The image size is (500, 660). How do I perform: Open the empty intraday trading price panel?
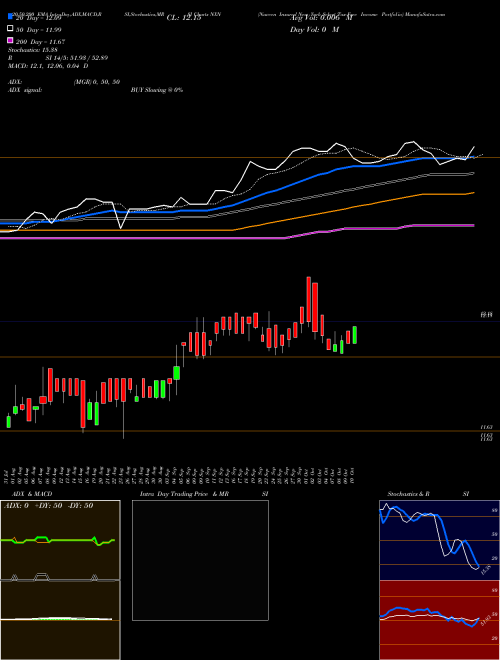click(200, 560)
